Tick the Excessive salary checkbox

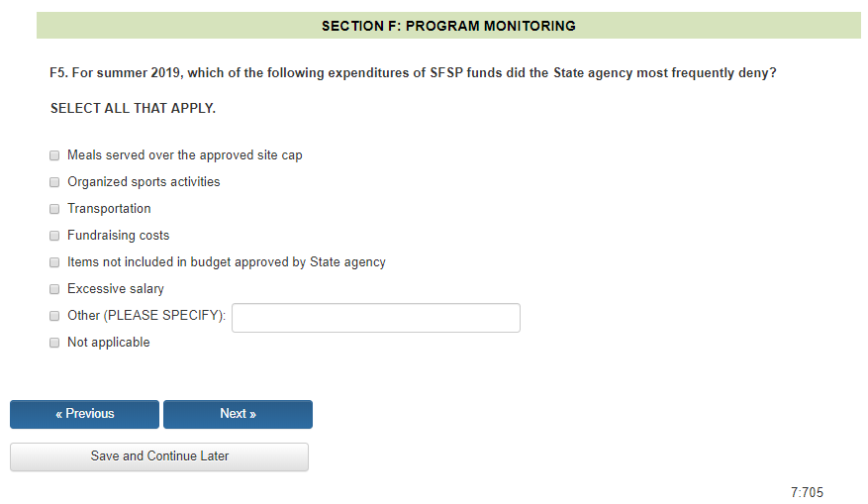pyautogui.click(x=54, y=289)
